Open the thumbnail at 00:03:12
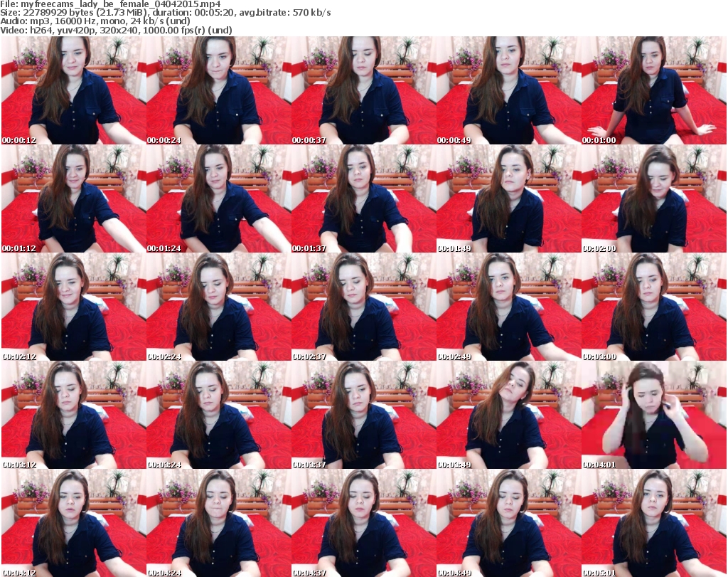This screenshot has height=577, width=728. (74, 415)
